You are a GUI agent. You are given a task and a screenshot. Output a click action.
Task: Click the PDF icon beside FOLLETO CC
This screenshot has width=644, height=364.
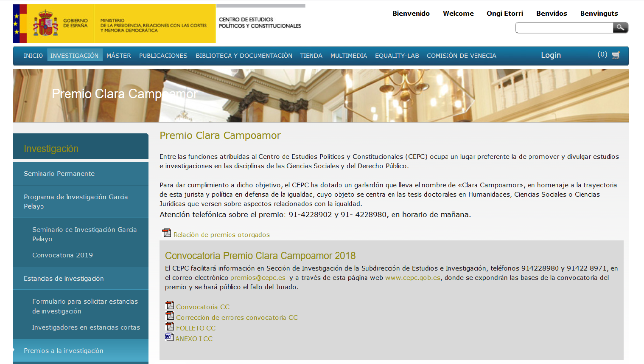click(170, 327)
